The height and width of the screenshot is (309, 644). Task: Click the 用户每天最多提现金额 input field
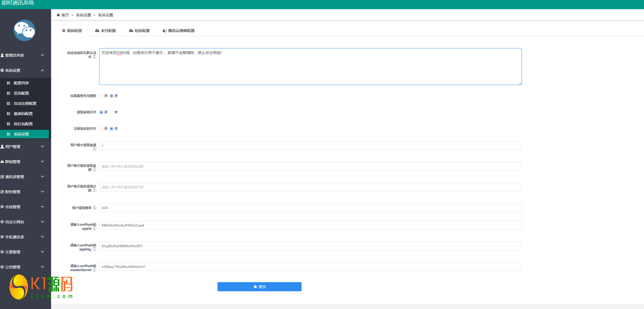[x=310, y=166]
